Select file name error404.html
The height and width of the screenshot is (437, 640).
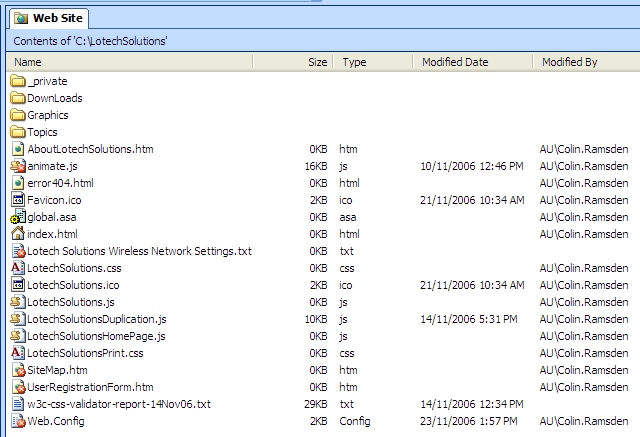coord(60,183)
